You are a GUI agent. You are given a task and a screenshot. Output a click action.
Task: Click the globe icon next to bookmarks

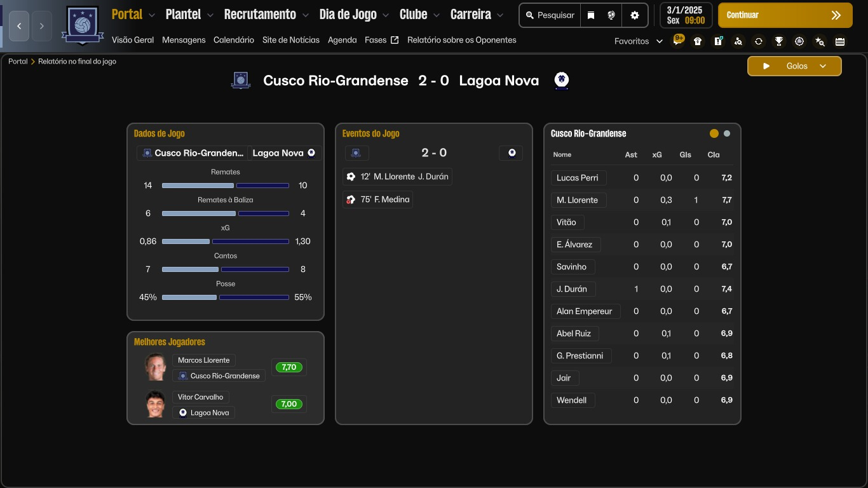[x=611, y=15]
